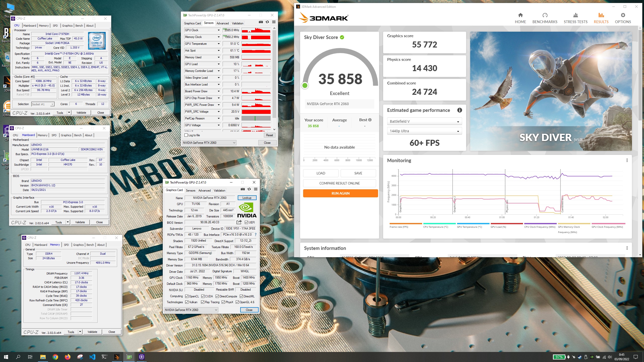Expand the GPU Temperature sensor dropdown
644x362 pixels.
[219, 44]
